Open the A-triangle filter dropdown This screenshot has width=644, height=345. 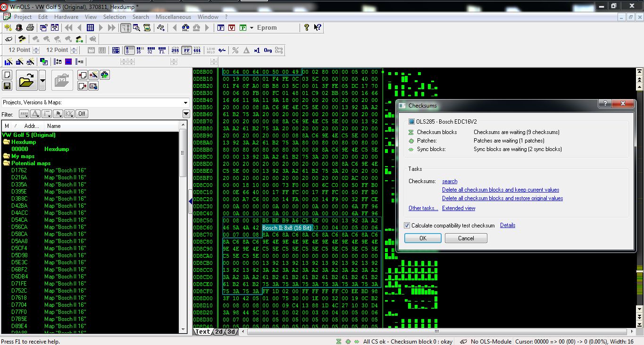35,114
